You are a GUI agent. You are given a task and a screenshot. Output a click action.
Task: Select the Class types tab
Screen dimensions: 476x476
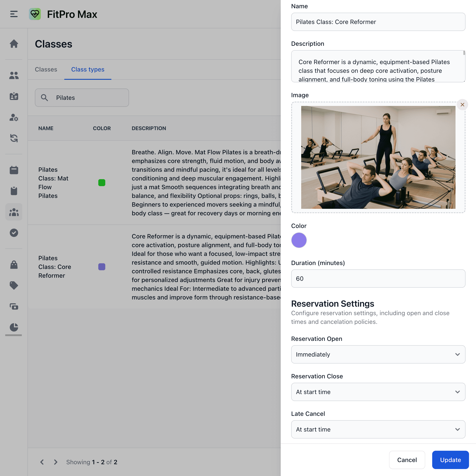point(87,69)
